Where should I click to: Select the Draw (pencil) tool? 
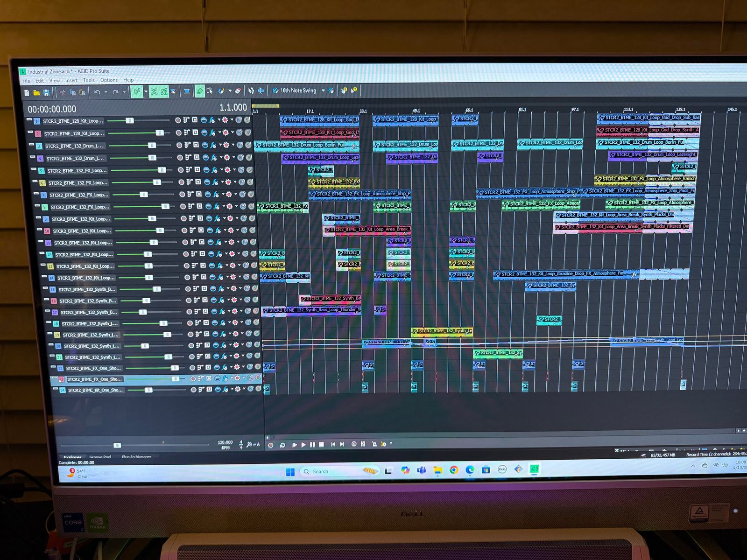pyautogui.click(x=200, y=91)
